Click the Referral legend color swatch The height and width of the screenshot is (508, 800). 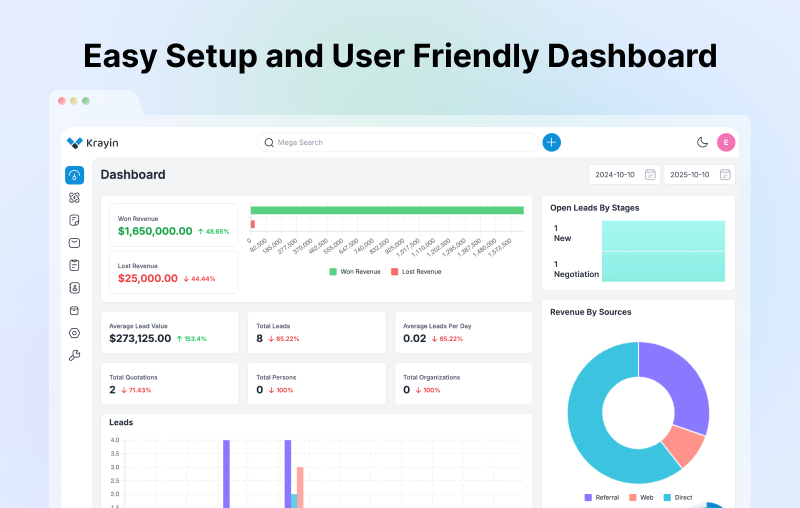(x=588, y=497)
